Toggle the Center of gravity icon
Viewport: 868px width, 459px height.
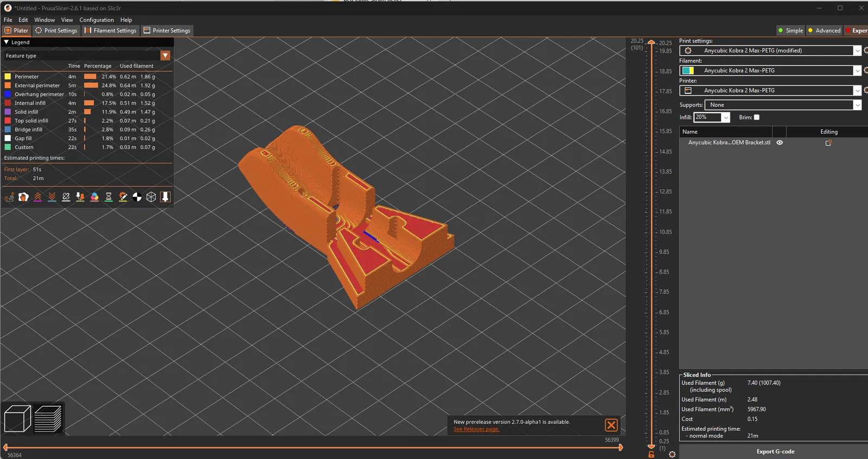[x=137, y=197]
